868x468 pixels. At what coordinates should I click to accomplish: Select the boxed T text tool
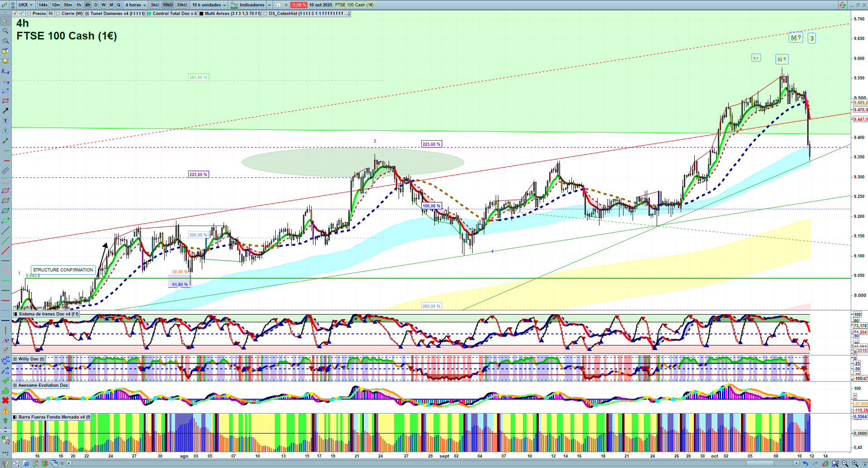pos(5,121)
